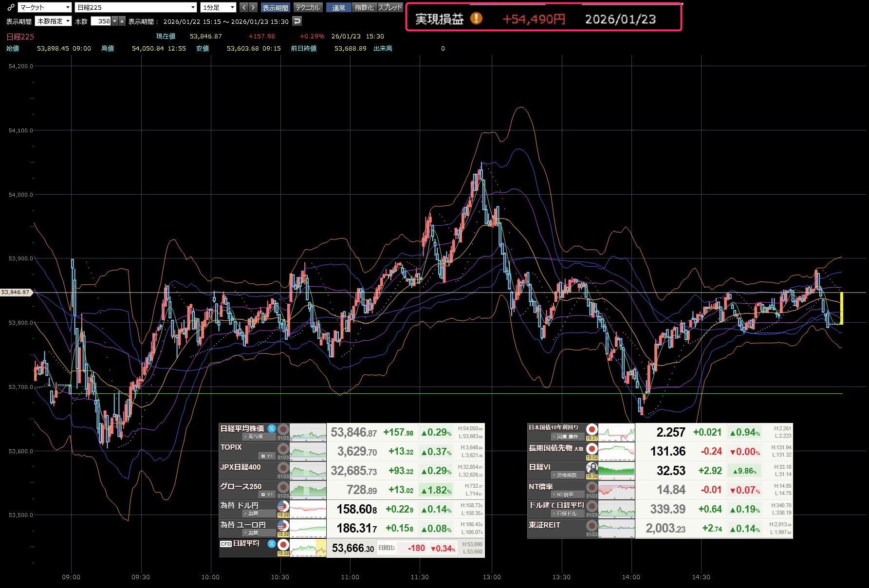Click the 恐怖指数 link under 日経VI
The height and width of the screenshot is (588, 869).
tap(566, 475)
